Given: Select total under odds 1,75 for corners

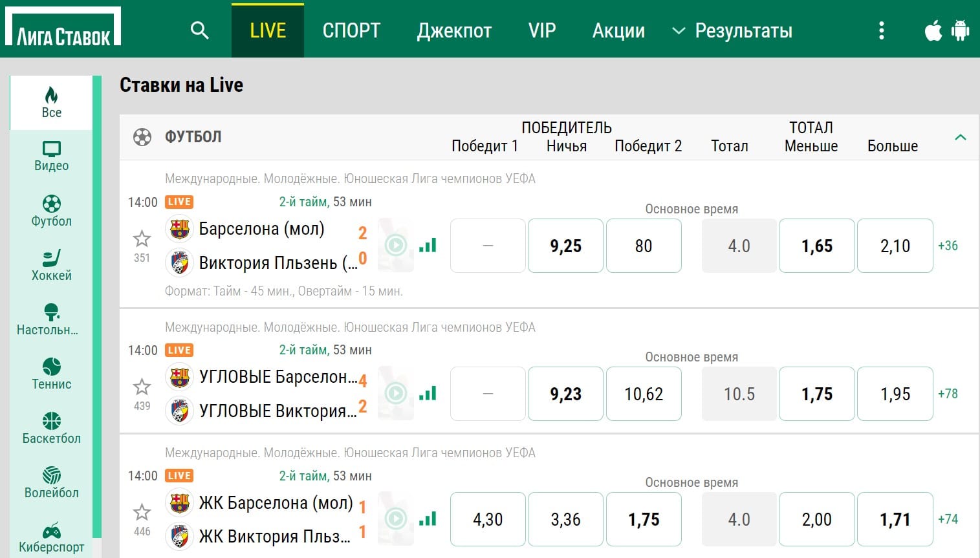Looking at the screenshot, I should coord(816,394).
